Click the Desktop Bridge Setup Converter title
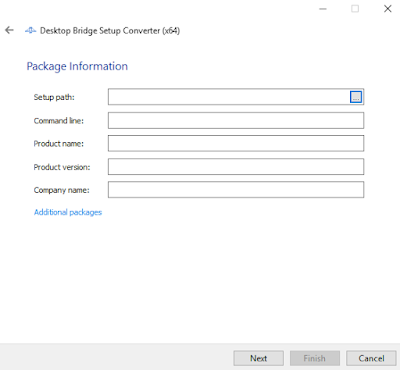The image size is (400, 370). pos(110,31)
